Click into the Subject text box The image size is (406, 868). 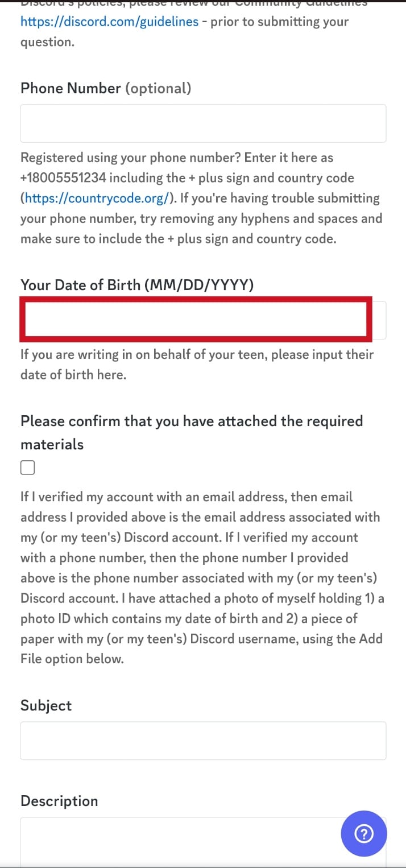(203, 741)
